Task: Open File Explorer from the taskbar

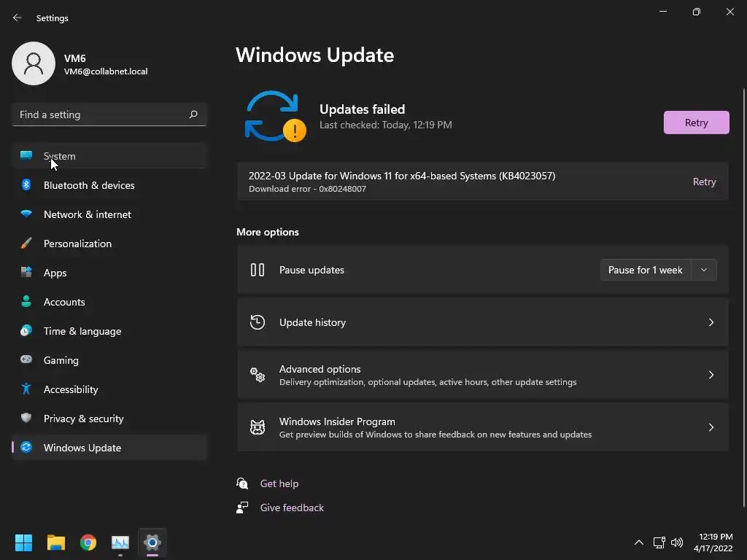Action: 55,542
